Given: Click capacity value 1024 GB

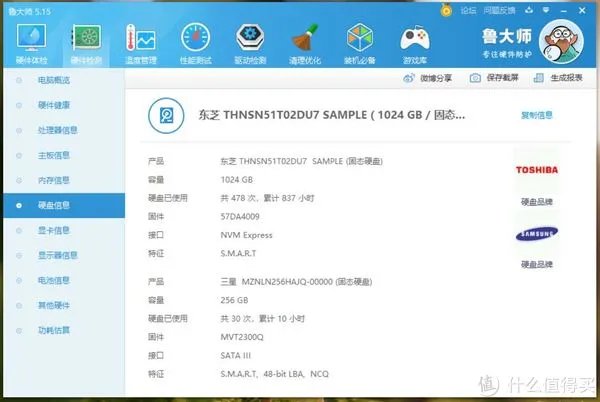Looking at the screenshot, I should click(x=236, y=180).
